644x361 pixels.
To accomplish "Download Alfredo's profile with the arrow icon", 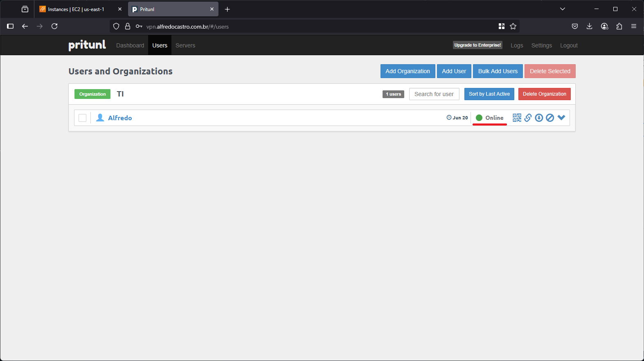I will [539, 118].
